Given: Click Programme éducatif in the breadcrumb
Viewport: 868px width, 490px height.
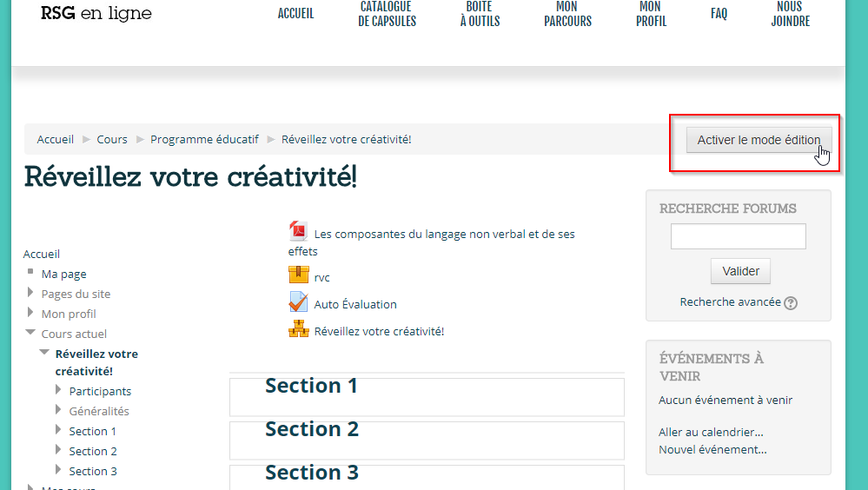Looking at the screenshot, I should click(x=204, y=139).
